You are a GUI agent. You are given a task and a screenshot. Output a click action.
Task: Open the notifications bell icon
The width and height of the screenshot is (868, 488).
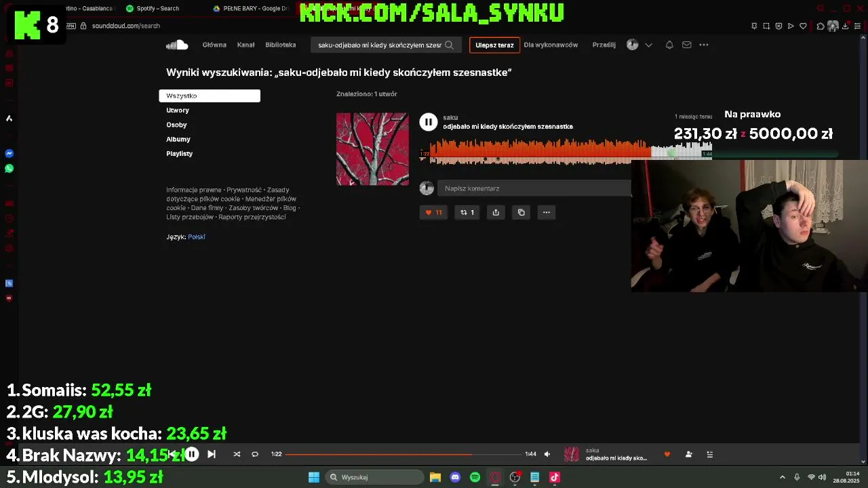669,45
